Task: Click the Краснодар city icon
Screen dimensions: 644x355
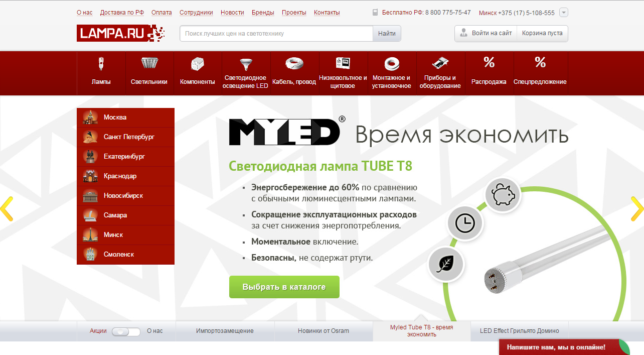Action: (90, 176)
